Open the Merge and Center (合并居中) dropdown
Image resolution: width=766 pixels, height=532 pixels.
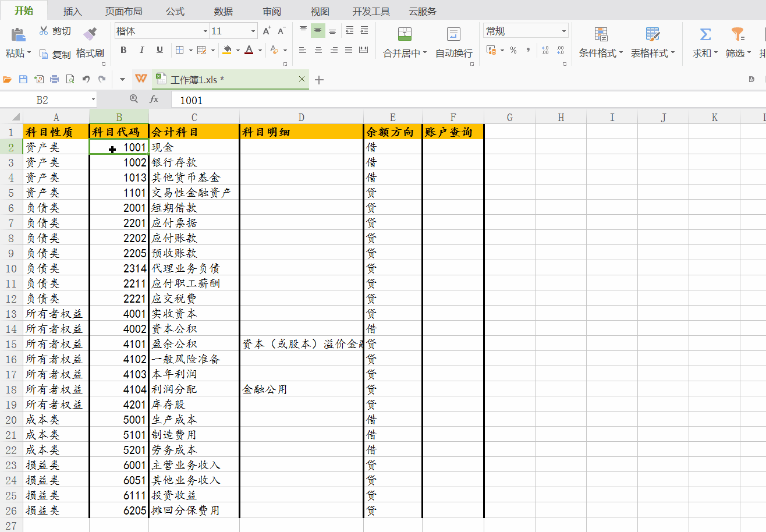[425, 53]
